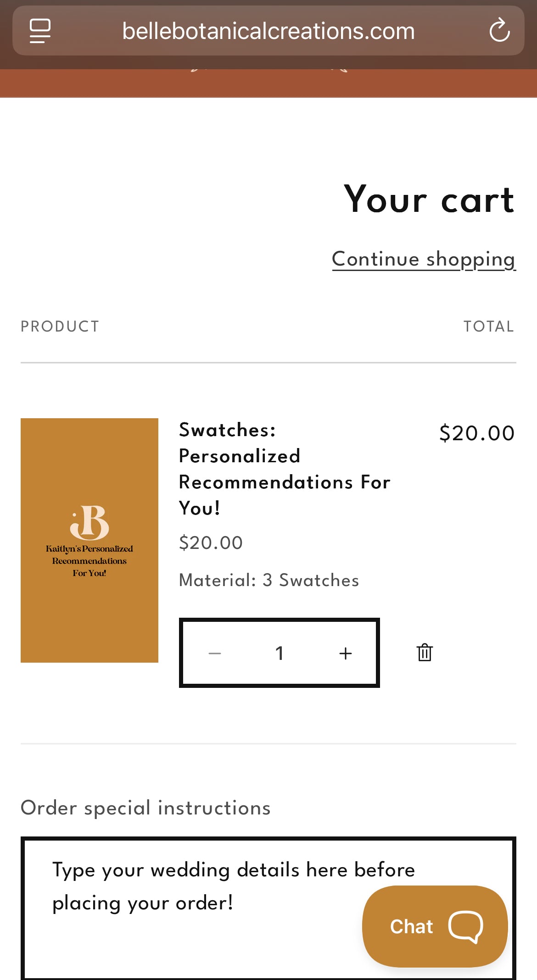The width and height of the screenshot is (537, 980).
Task: Follow the Continue shopping link
Action: point(424,259)
